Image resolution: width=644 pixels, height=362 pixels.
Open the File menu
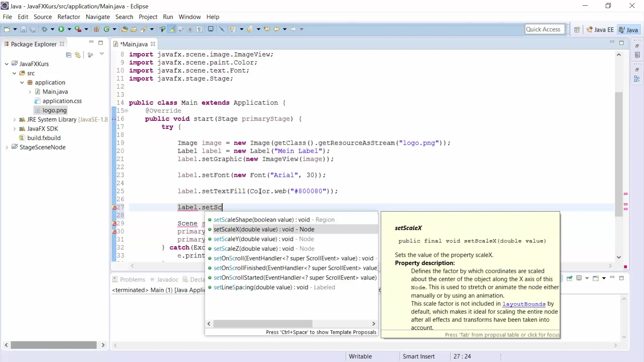[x=7, y=17]
